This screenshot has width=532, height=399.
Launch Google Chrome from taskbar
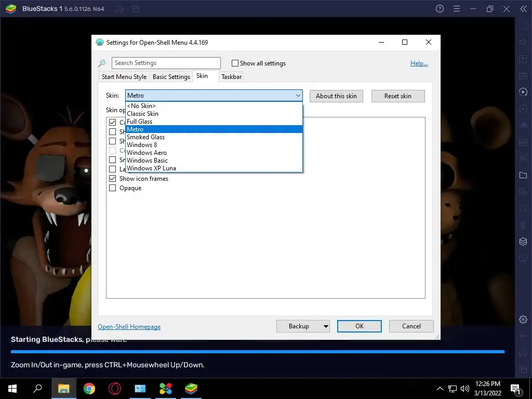pyautogui.click(x=89, y=389)
